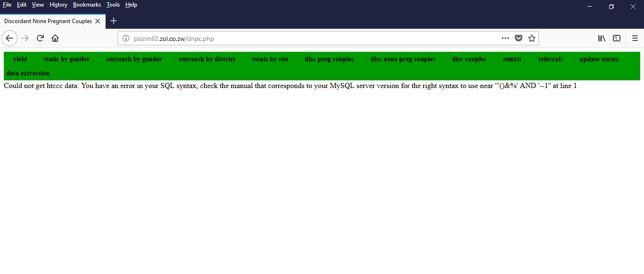This screenshot has height=274, width=644.
Task: Reload the page with refresh icon
Action: coord(40,38)
